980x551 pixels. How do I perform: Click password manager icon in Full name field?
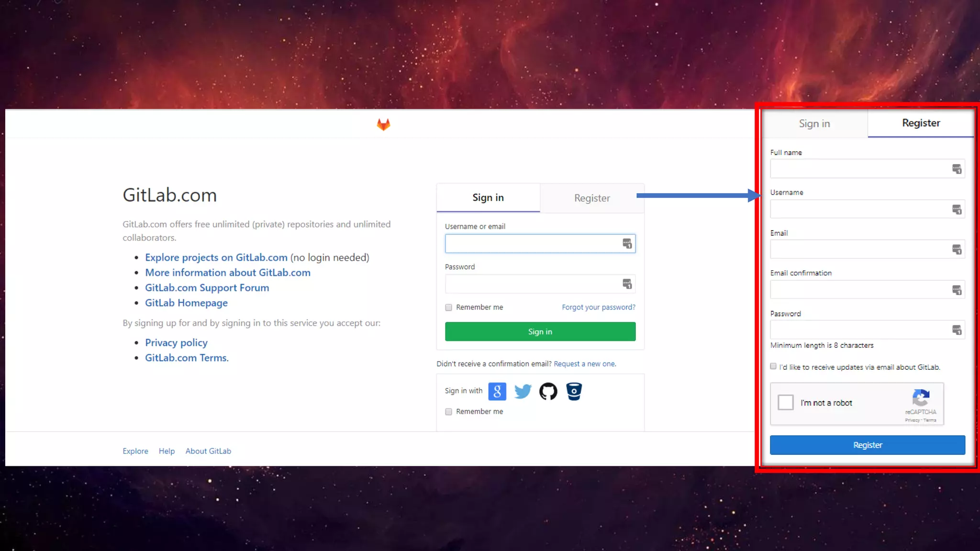pos(957,169)
